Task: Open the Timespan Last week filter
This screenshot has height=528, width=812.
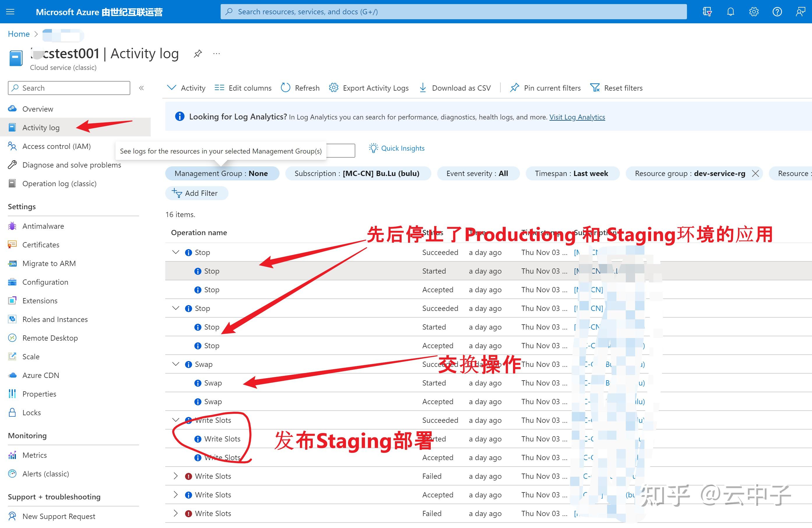Action: pyautogui.click(x=572, y=173)
